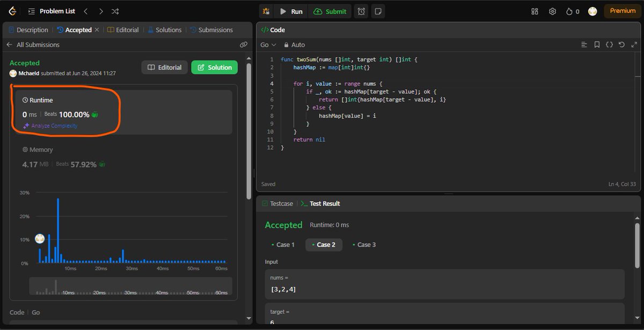Click the curly braces icon
This screenshot has width=644, height=330.
tap(609, 45)
